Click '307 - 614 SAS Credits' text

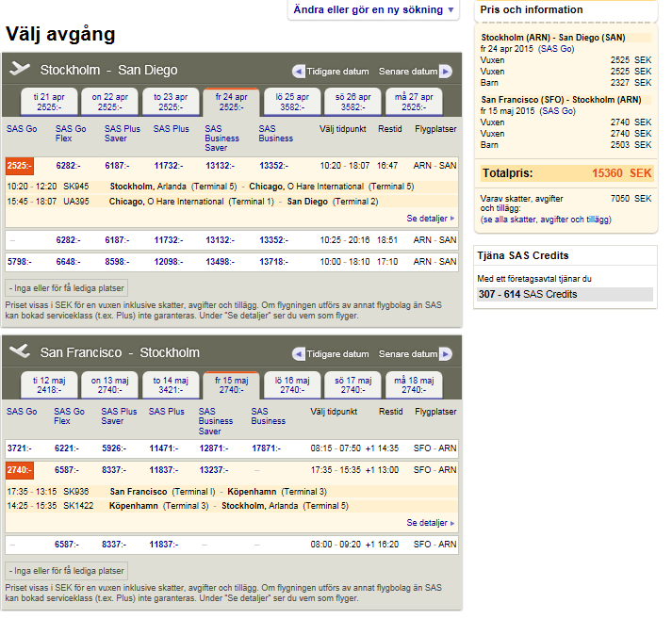528,294
